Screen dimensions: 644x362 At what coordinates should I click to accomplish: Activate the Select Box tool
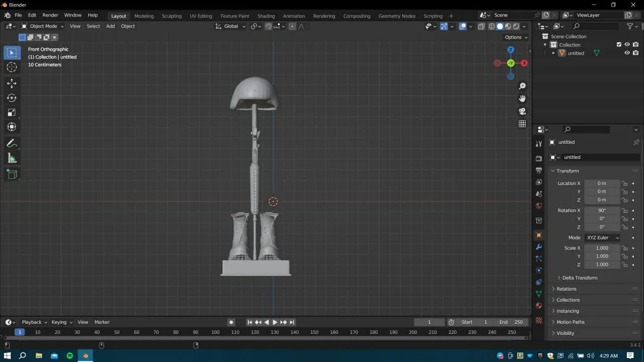pos(12,53)
